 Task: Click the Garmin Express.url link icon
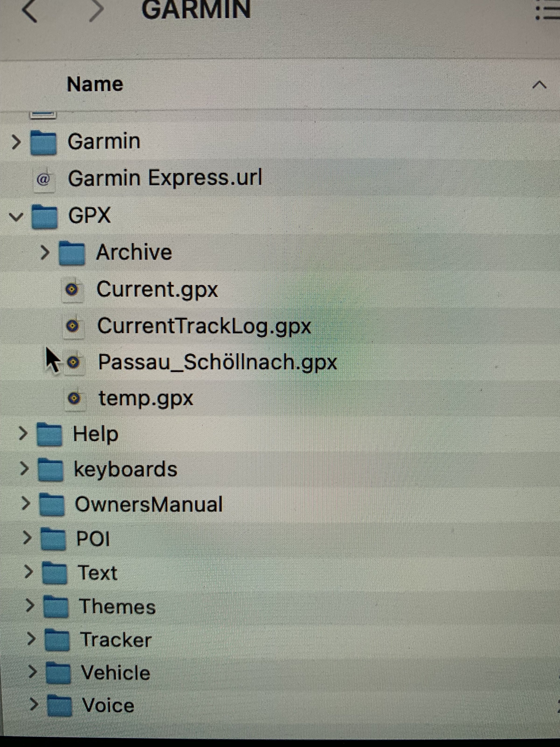43,179
